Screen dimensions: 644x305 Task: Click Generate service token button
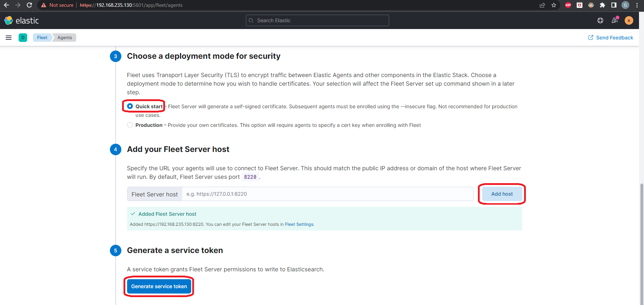coord(159,286)
